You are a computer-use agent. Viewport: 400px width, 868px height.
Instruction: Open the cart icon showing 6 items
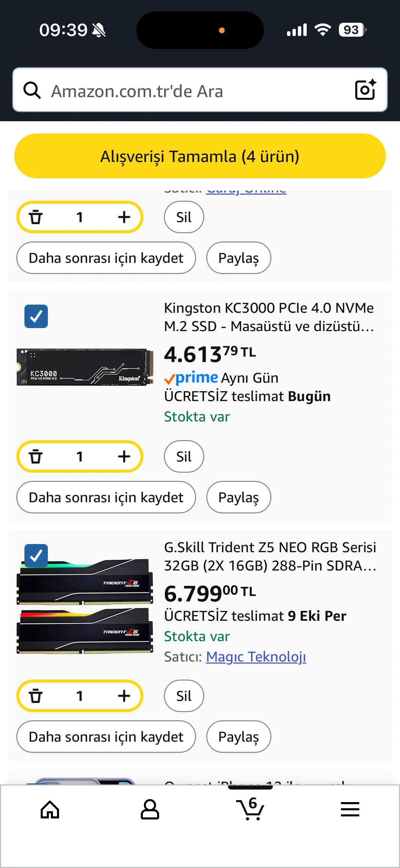coord(250,810)
